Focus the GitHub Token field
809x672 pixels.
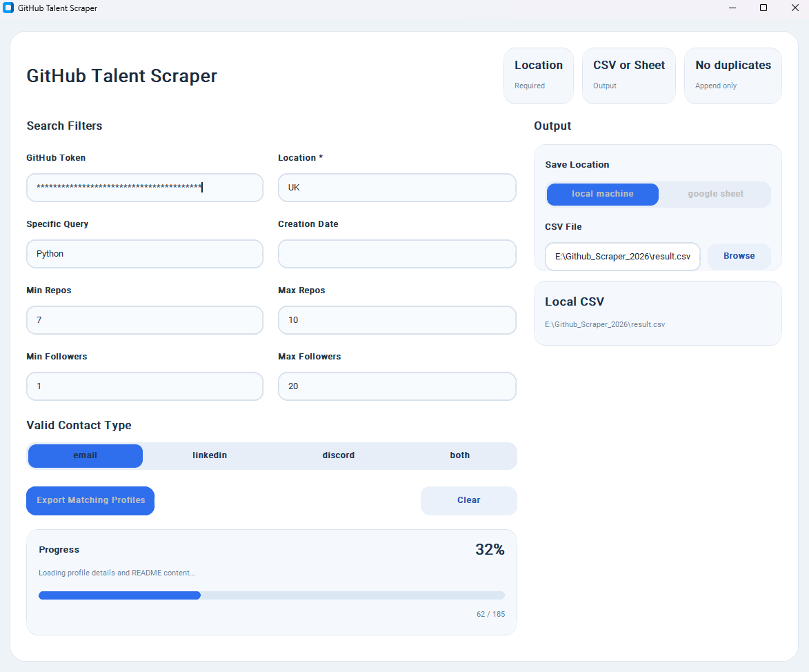pyautogui.click(x=144, y=188)
